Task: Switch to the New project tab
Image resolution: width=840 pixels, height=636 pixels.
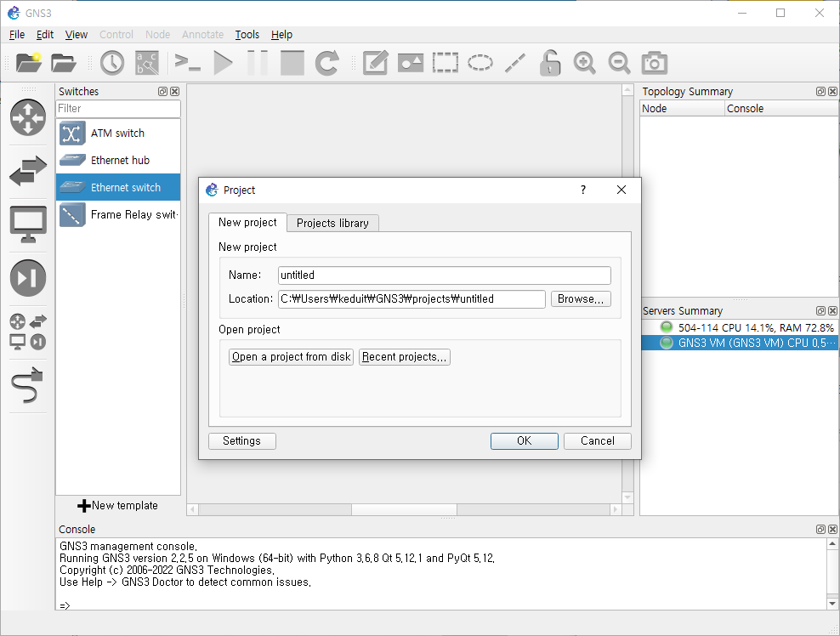Action: (x=247, y=223)
